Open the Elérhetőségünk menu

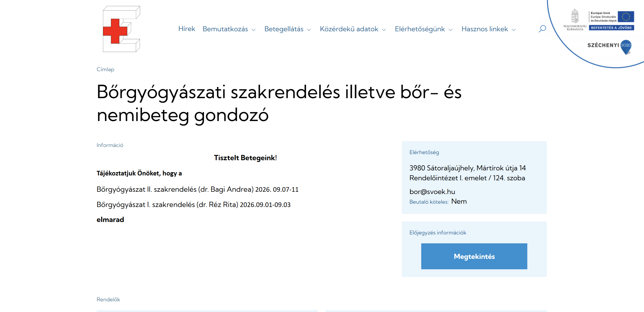tap(420, 29)
